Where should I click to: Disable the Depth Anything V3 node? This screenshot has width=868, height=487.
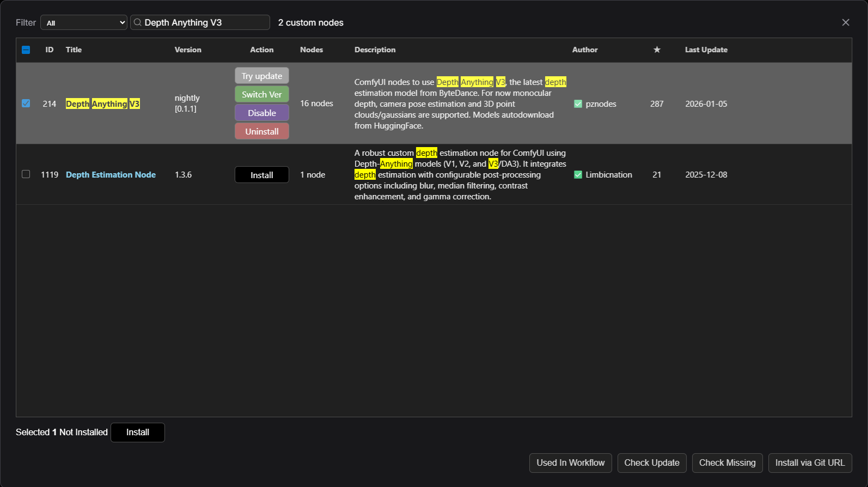tap(262, 113)
